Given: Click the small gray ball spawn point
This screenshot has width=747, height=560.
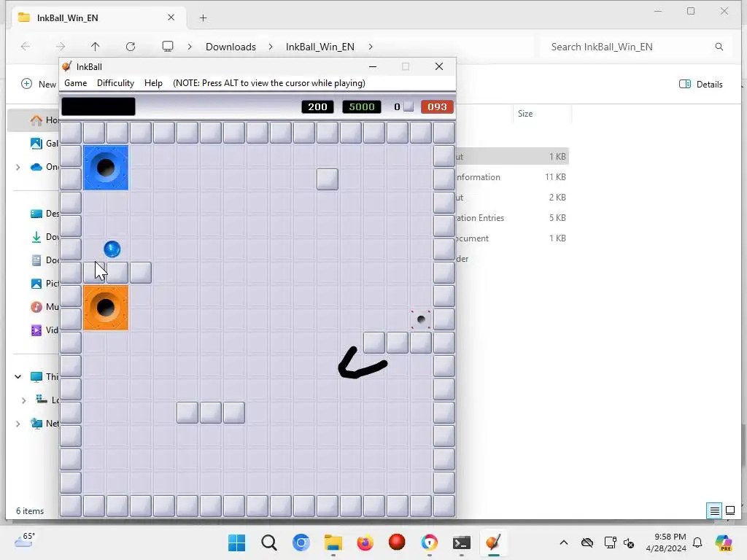Looking at the screenshot, I should [x=421, y=319].
